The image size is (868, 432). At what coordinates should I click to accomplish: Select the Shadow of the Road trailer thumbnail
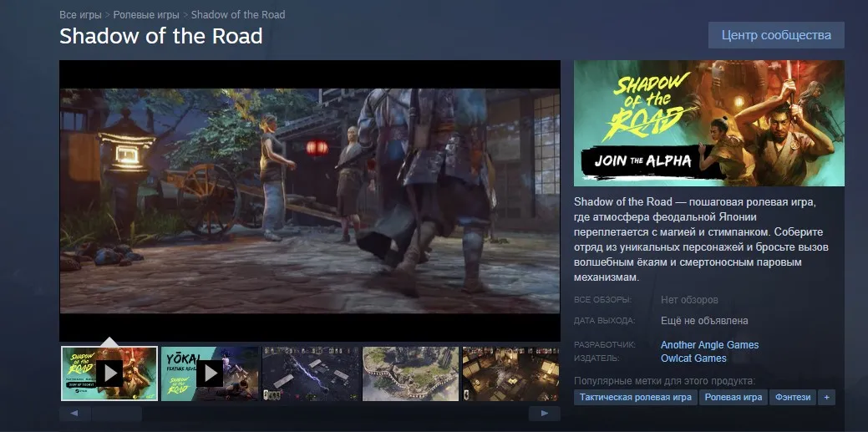[109, 374]
